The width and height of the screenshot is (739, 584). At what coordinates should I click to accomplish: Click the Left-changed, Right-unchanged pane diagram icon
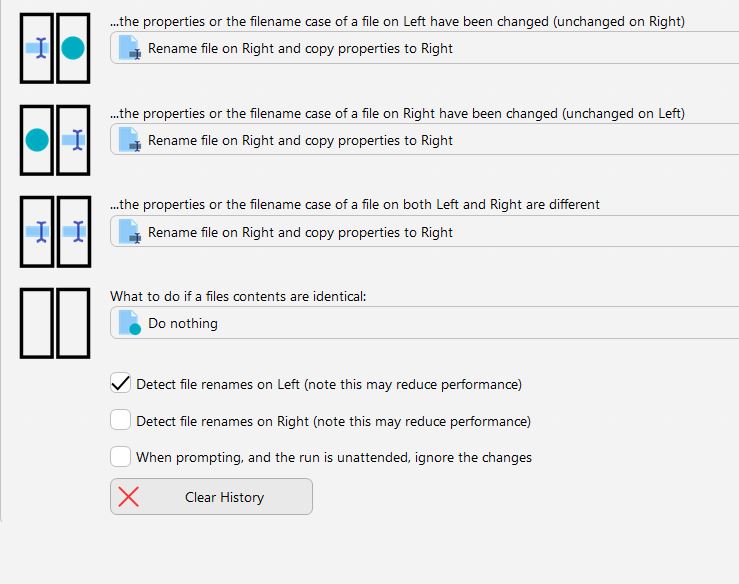[x=55, y=49]
